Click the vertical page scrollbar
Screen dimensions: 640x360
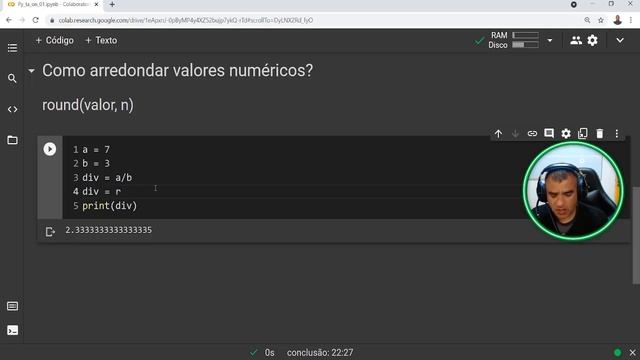(636, 235)
